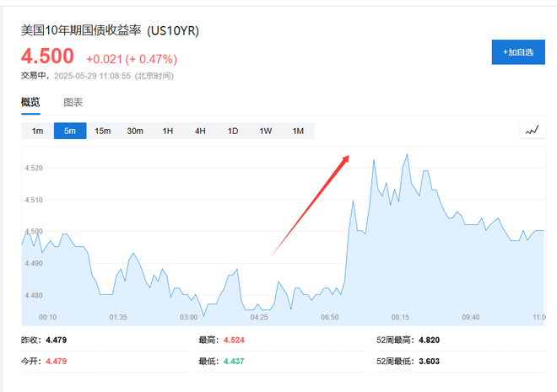Click the highest peak on the yield chart

click(407, 154)
